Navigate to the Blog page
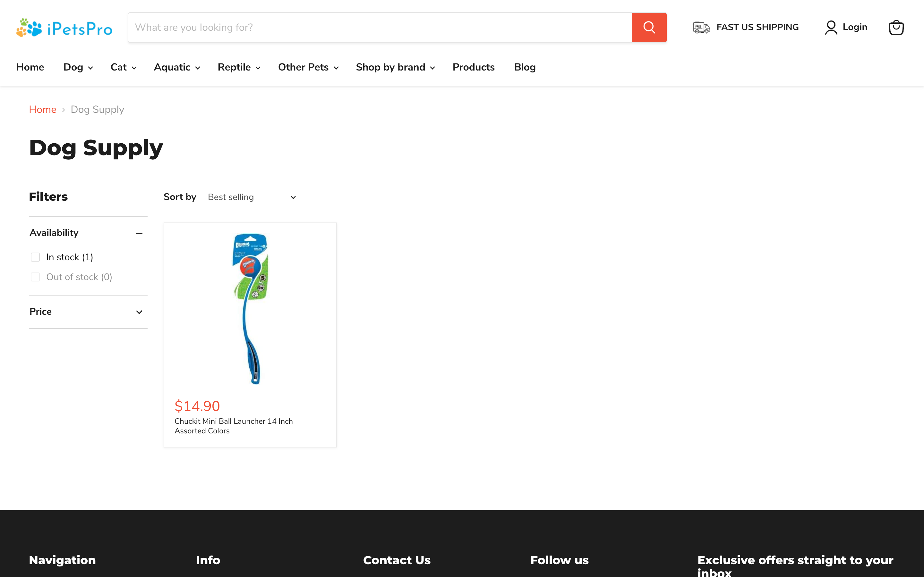Screen dimensions: 924x577 [x=524, y=67]
